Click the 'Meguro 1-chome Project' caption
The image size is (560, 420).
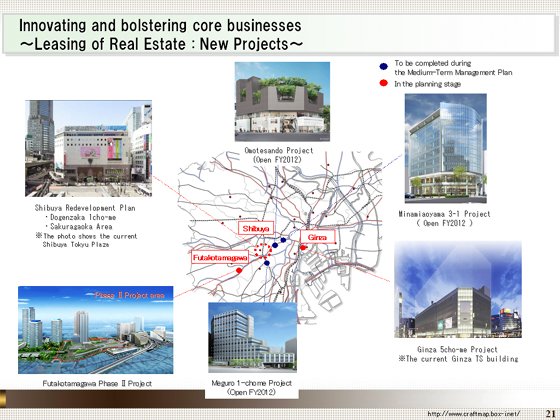click(251, 383)
